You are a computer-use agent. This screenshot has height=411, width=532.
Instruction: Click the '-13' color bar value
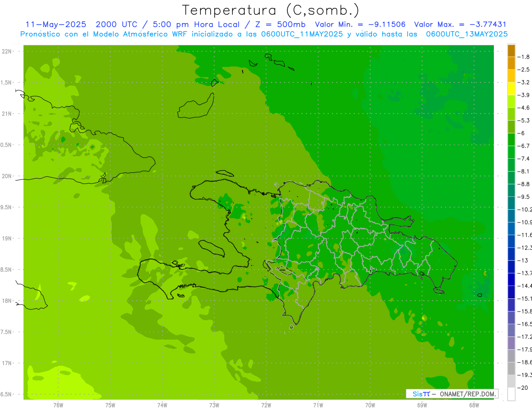(x=523, y=260)
